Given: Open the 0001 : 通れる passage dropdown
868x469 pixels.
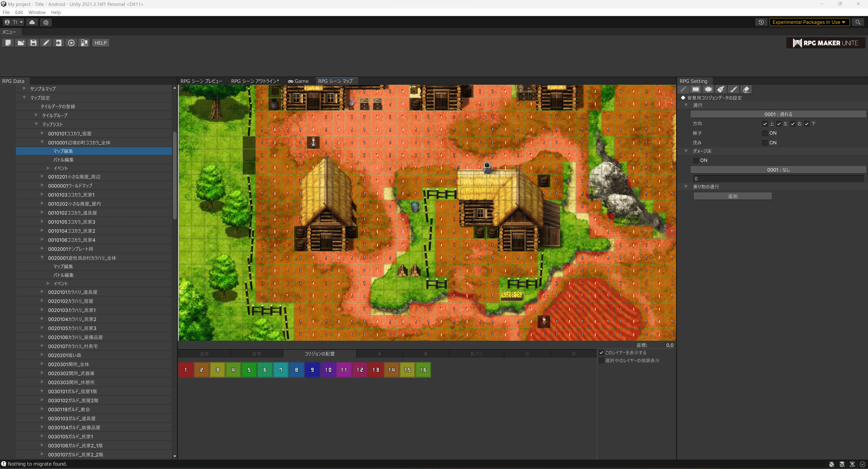Looking at the screenshot, I should (778, 114).
